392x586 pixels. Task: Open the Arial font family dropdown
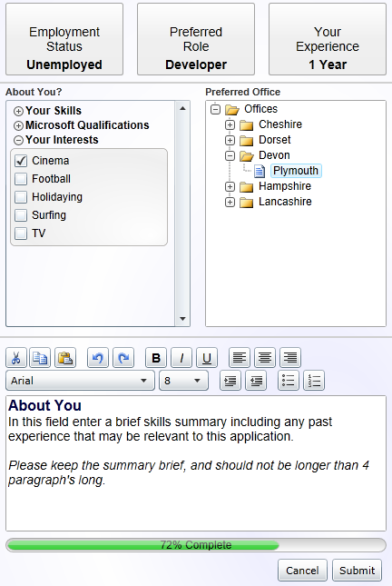tap(80, 381)
